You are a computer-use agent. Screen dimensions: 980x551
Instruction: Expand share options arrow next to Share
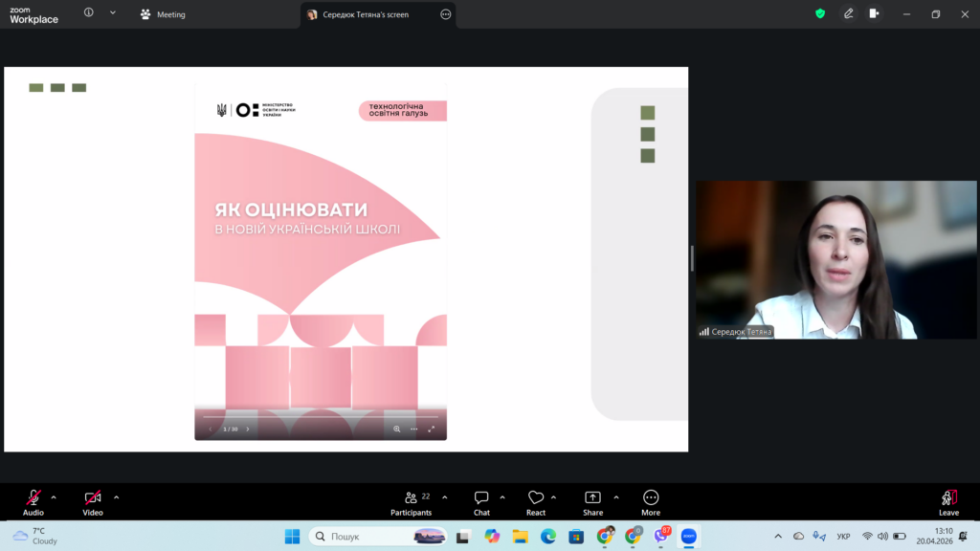click(x=616, y=497)
